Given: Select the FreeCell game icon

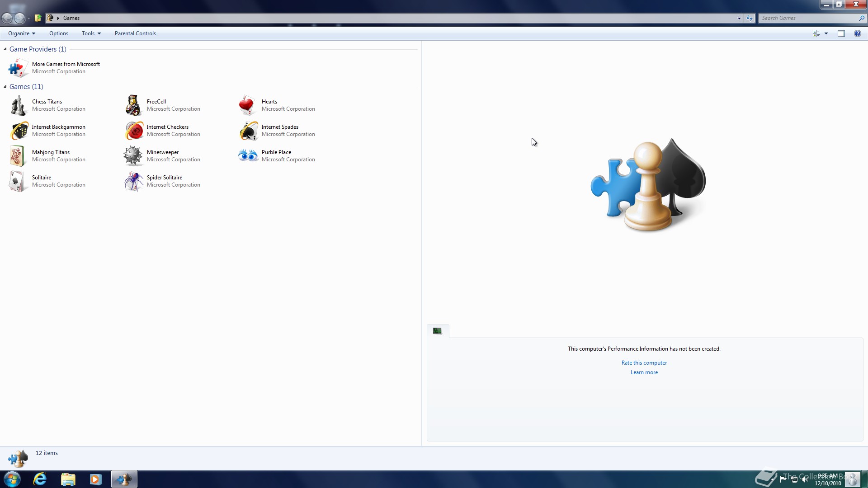Looking at the screenshot, I should [x=133, y=105].
